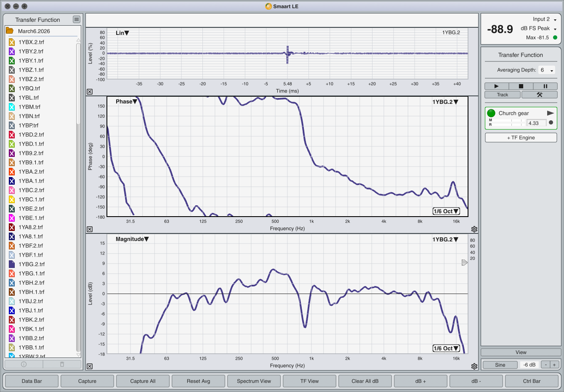
Task: Click the 1YBY.2.trf trace icon
Action: (12, 51)
